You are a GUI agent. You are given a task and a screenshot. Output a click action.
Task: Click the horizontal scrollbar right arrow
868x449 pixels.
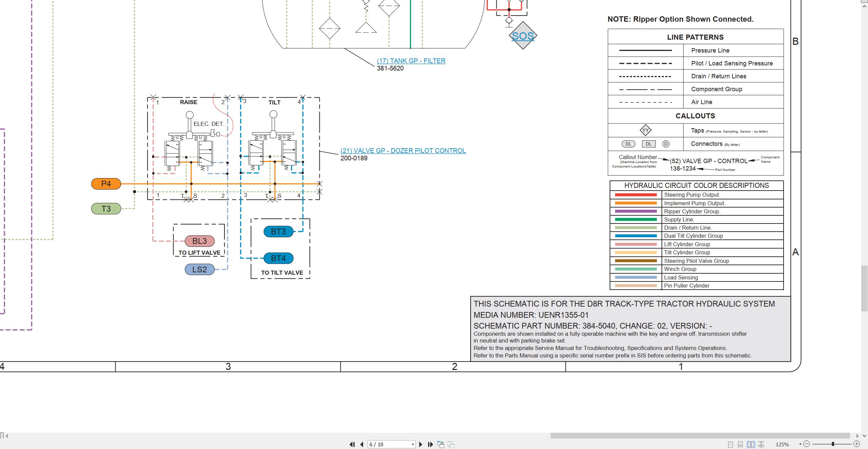(857, 436)
